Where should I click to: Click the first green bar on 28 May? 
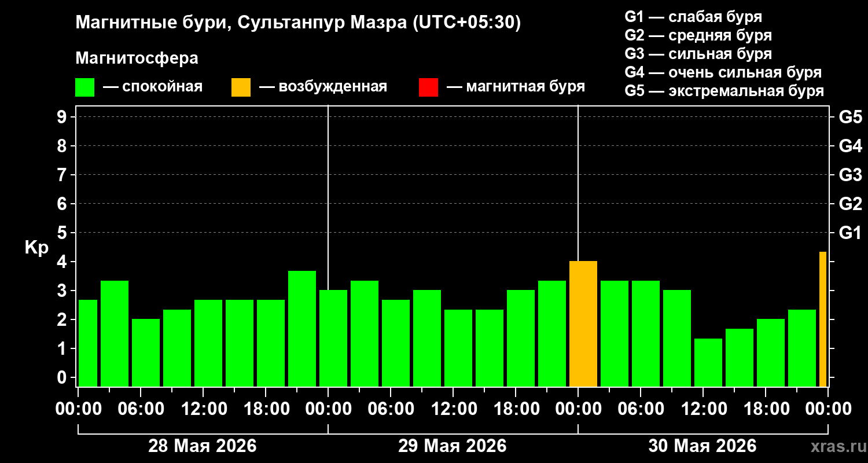(x=88, y=343)
